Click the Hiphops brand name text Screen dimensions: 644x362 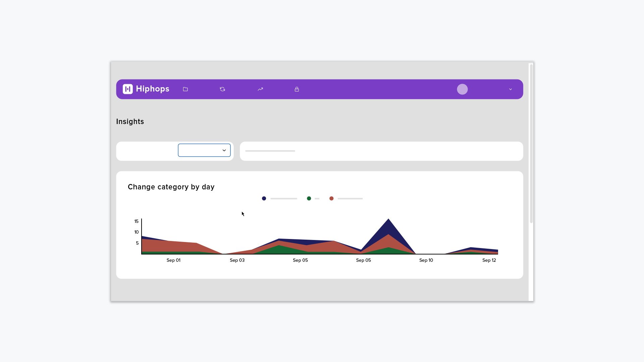tap(153, 89)
